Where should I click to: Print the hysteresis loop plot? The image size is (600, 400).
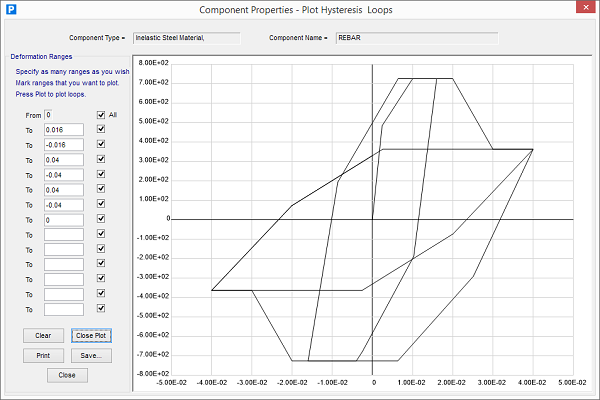tap(43, 355)
